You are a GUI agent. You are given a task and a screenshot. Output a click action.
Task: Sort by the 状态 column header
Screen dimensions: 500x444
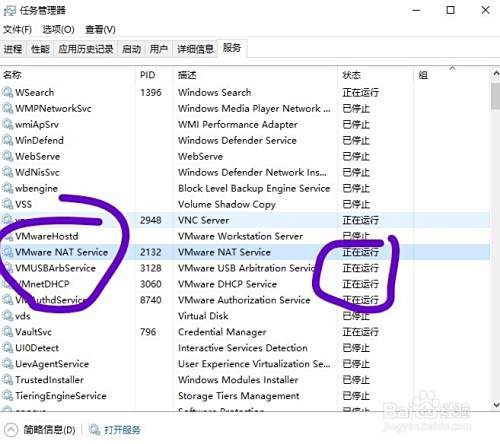coord(376,75)
